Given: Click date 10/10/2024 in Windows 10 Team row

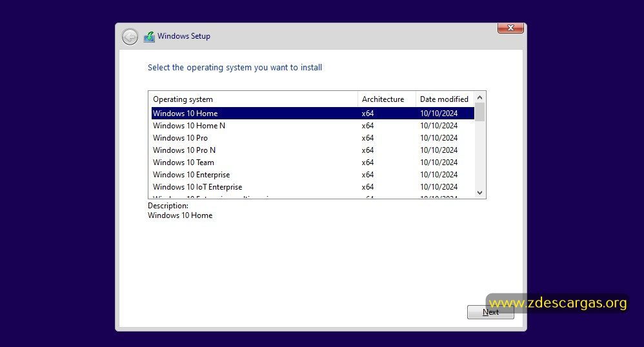Looking at the screenshot, I should tap(439, 163).
